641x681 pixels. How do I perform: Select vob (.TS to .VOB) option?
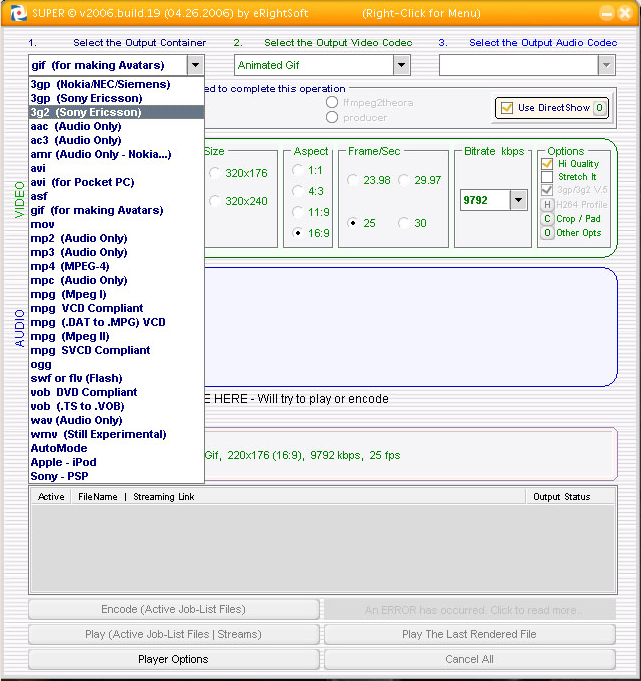click(116, 406)
